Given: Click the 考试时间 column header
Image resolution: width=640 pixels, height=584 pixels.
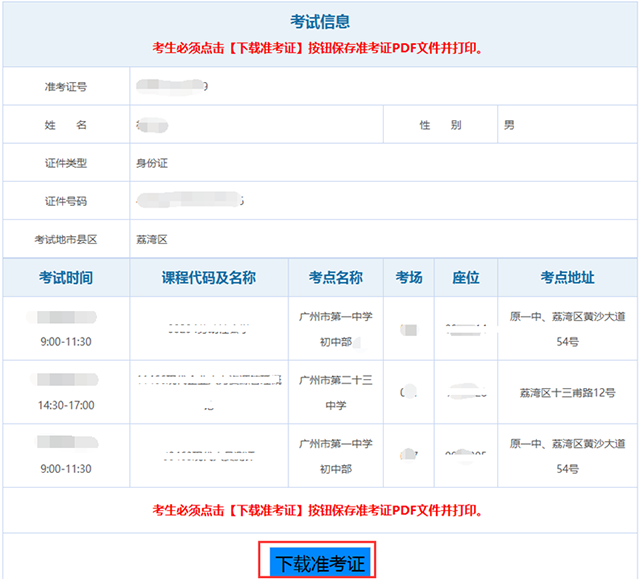Looking at the screenshot, I should coord(66,278).
